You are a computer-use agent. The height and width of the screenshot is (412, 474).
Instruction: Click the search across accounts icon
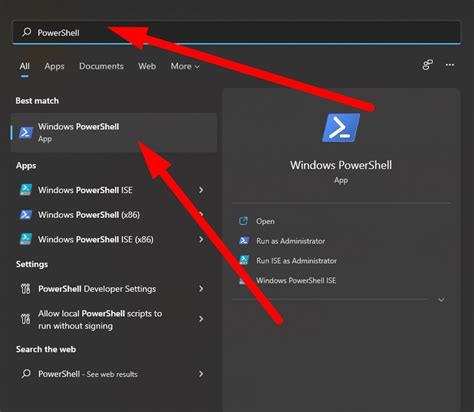[427, 65]
